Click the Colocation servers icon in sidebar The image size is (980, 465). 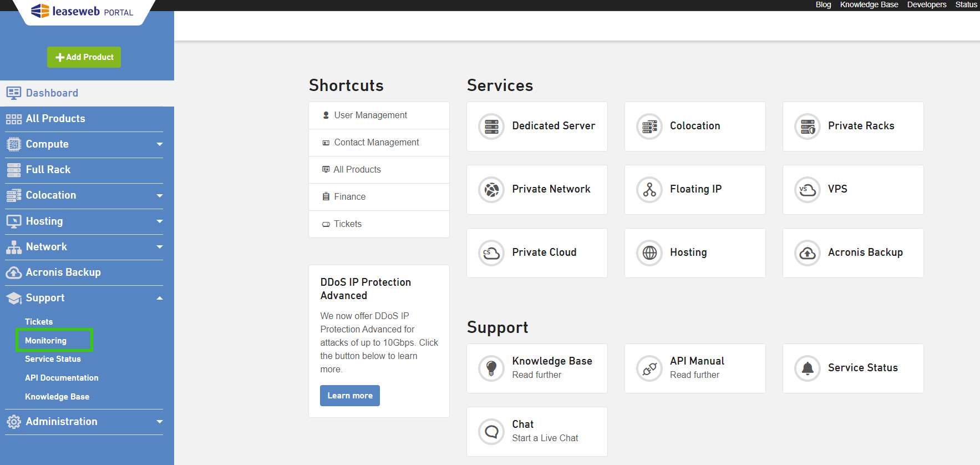tap(14, 195)
